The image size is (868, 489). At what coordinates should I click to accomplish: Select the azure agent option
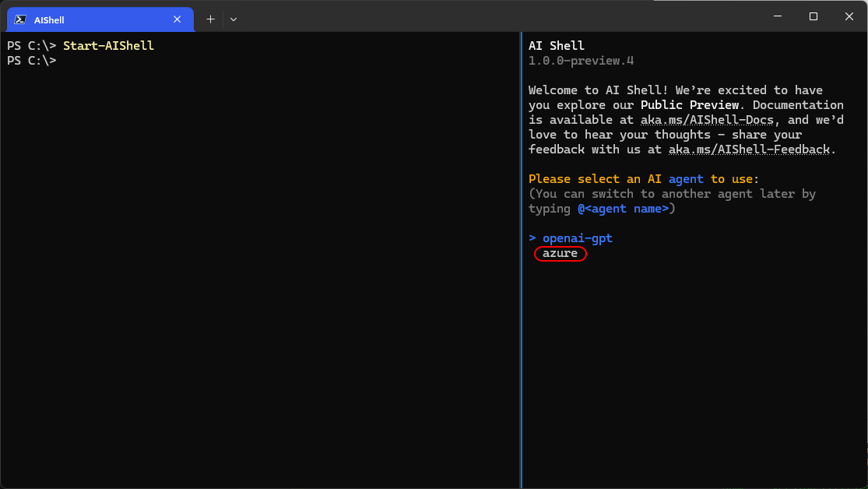tap(560, 253)
